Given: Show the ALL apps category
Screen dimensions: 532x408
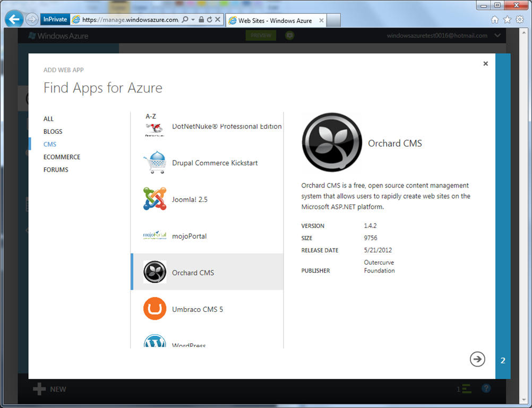Looking at the screenshot, I should point(48,119).
